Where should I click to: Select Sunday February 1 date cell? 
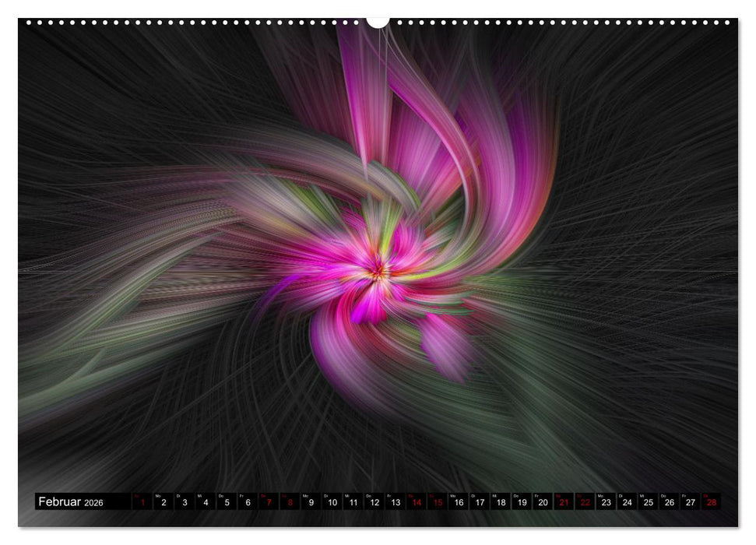[x=142, y=502]
